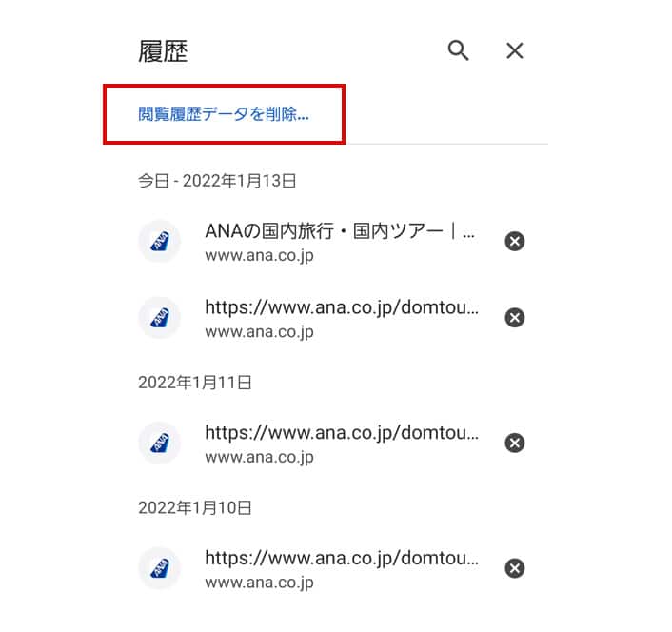The height and width of the screenshot is (632, 672).
Task: Click ANA favicon of first history entry
Action: coord(159,241)
